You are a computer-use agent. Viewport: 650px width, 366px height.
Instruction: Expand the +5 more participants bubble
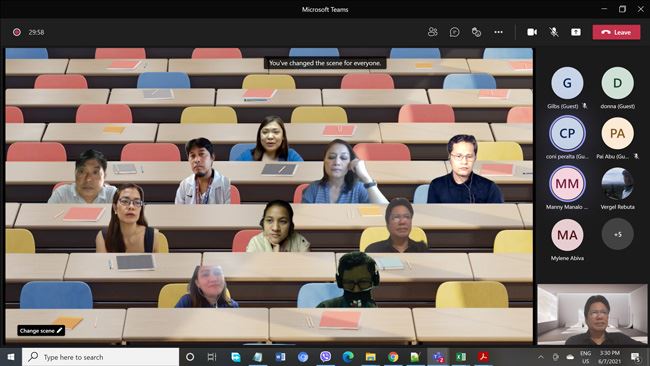point(617,234)
